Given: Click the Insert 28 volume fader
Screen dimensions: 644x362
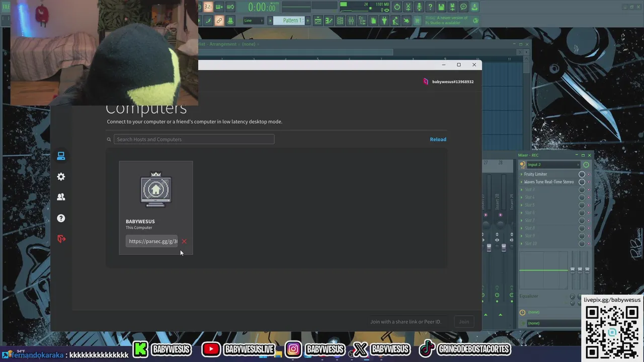Looking at the screenshot, I should [x=504, y=248].
